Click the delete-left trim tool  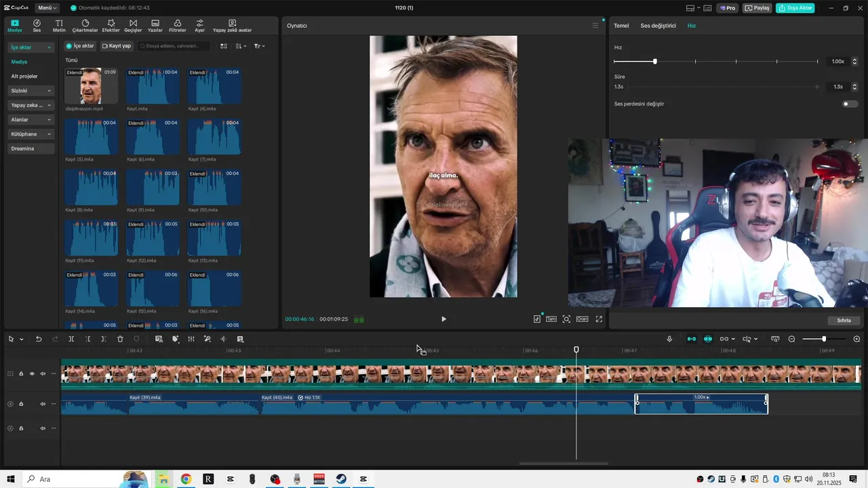(x=87, y=339)
